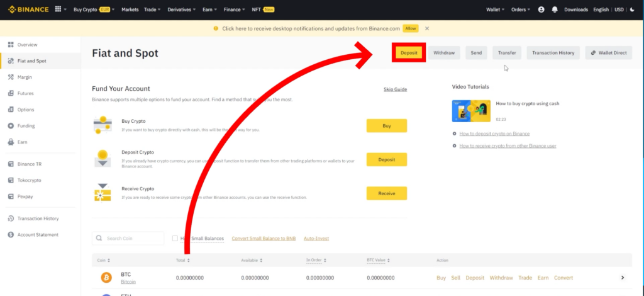Expand top navigation Earn dropdown
The height and width of the screenshot is (296, 644).
(209, 9)
